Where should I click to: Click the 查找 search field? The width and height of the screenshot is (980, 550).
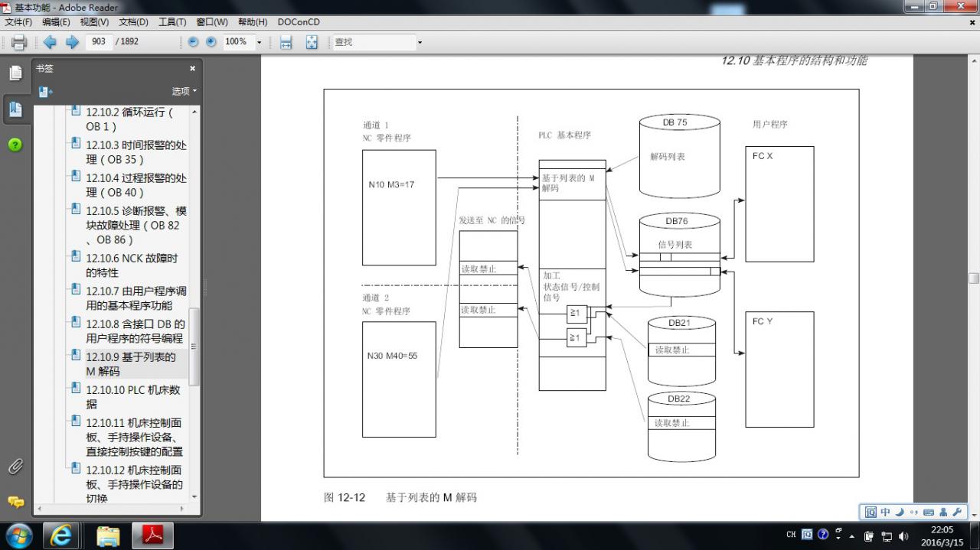(373, 42)
